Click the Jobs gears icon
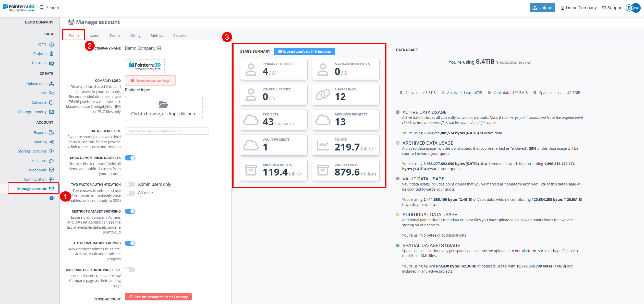Image resolution: width=644 pixels, height=304 pixels. pyautogui.click(x=52, y=93)
